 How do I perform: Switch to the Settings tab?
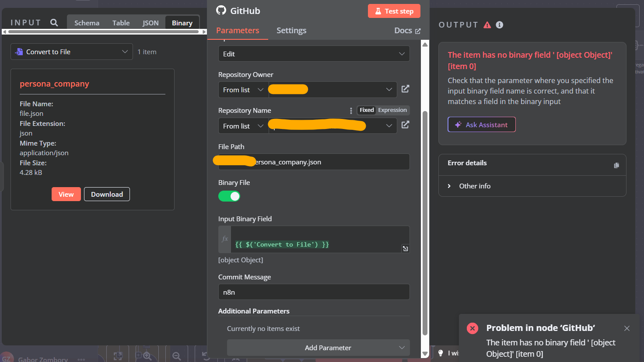291,31
